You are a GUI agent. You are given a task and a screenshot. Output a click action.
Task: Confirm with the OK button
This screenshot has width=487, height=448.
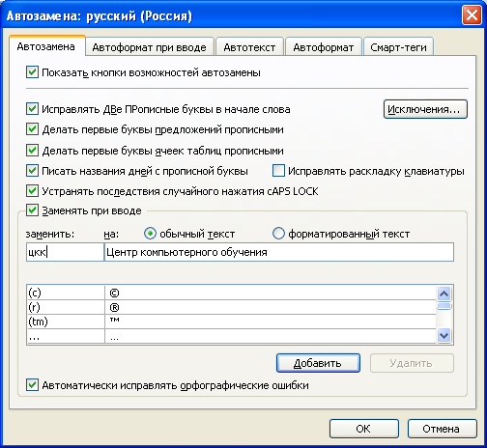pos(364,429)
